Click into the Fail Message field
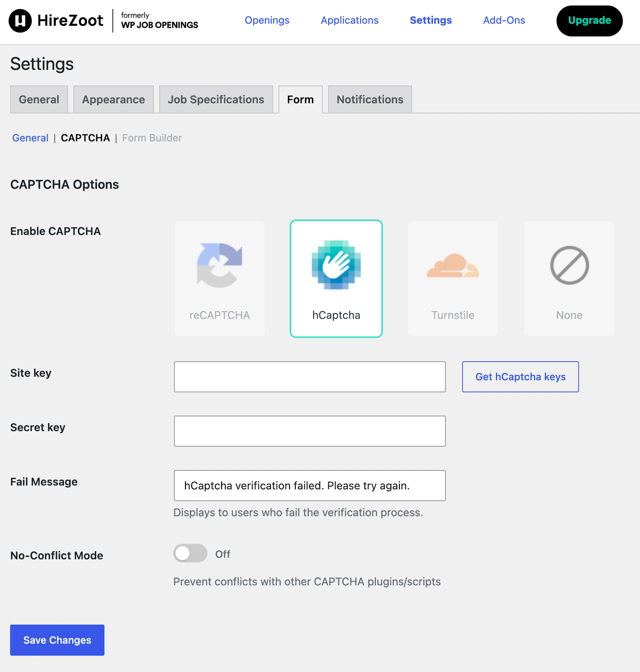The width and height of the screenshot is (640, 672). (x=309, y=485)
